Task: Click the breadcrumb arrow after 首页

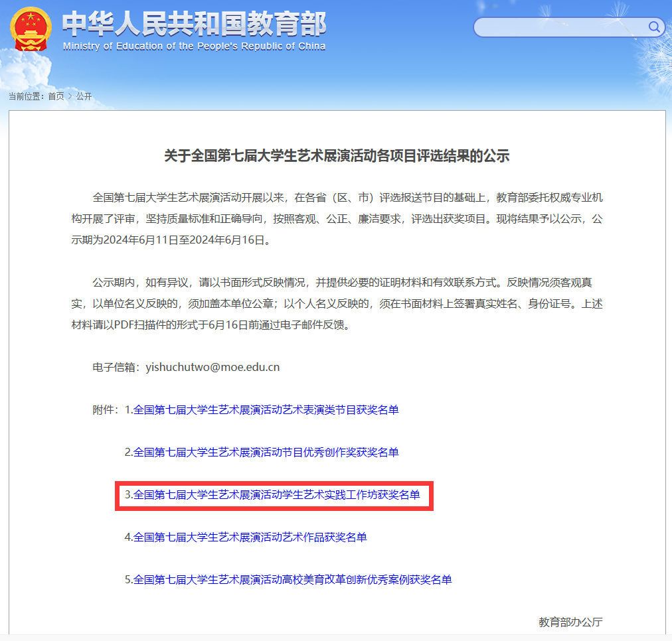Action: click(70, 96)
